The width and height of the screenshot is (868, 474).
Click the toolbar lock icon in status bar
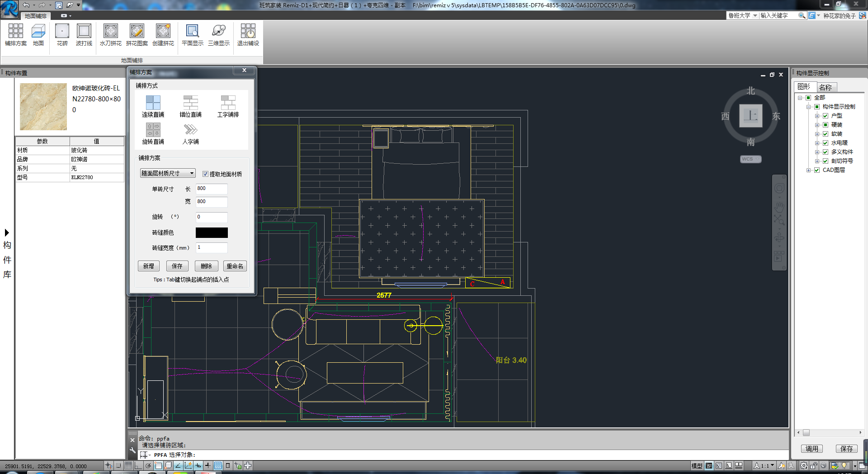pos(814,465)
